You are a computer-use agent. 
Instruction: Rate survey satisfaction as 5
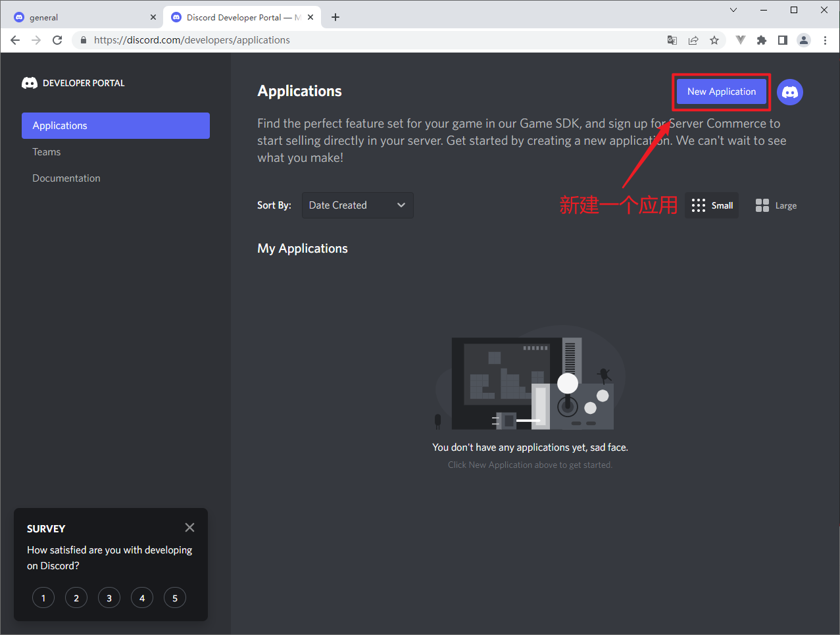(x=175, y=598)
